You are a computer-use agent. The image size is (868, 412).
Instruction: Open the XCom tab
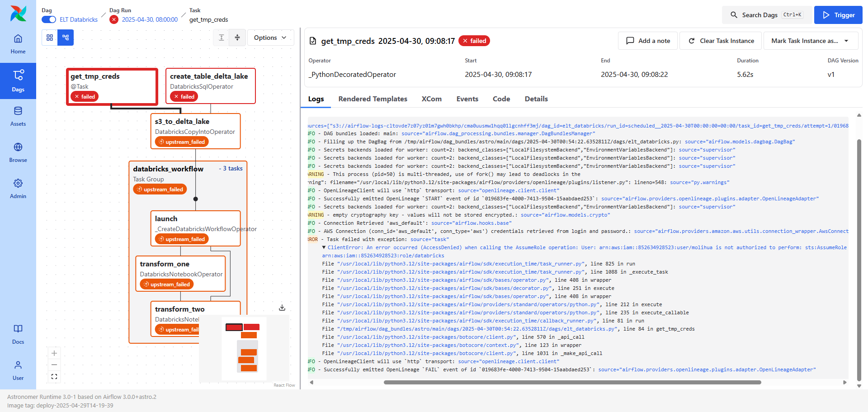(x=432, y=99)
